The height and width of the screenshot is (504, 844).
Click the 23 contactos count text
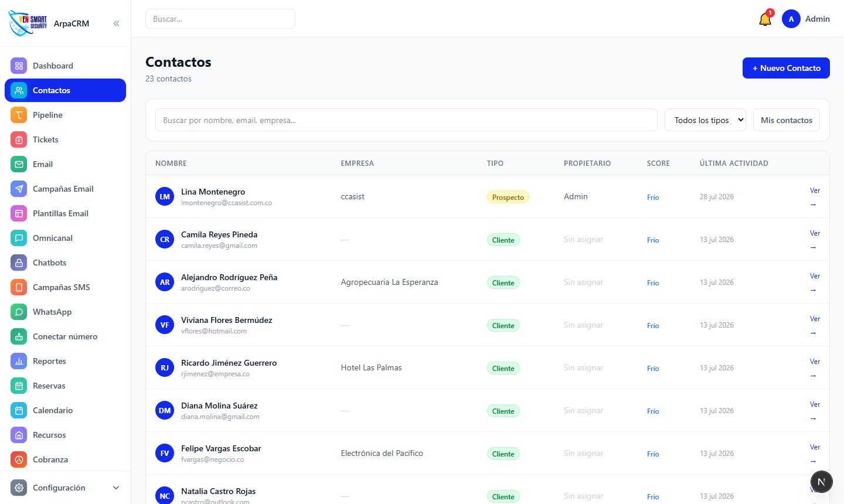[168, 79]
